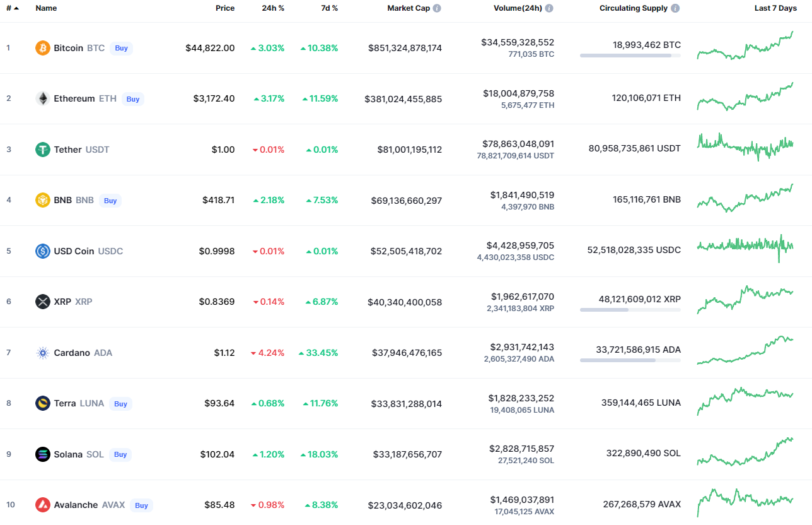Sort by Market Cap column header
This screenshot has height=525, width=812.
click(x=408, y=8)
